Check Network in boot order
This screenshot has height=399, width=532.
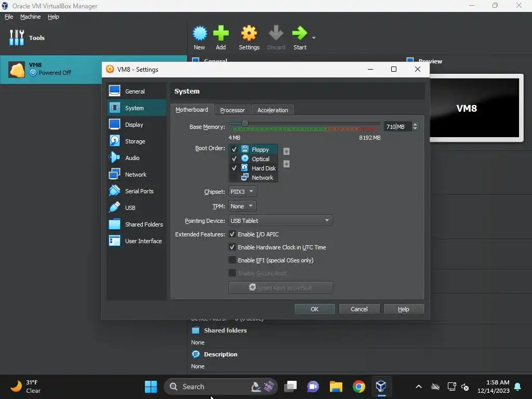pyautogui.click(x=233, y=178)
